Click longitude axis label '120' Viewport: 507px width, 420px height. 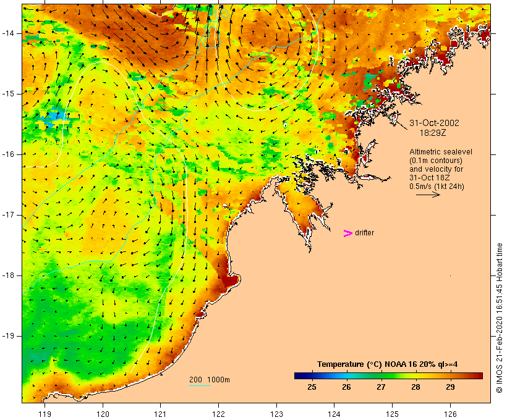[103, 414]
